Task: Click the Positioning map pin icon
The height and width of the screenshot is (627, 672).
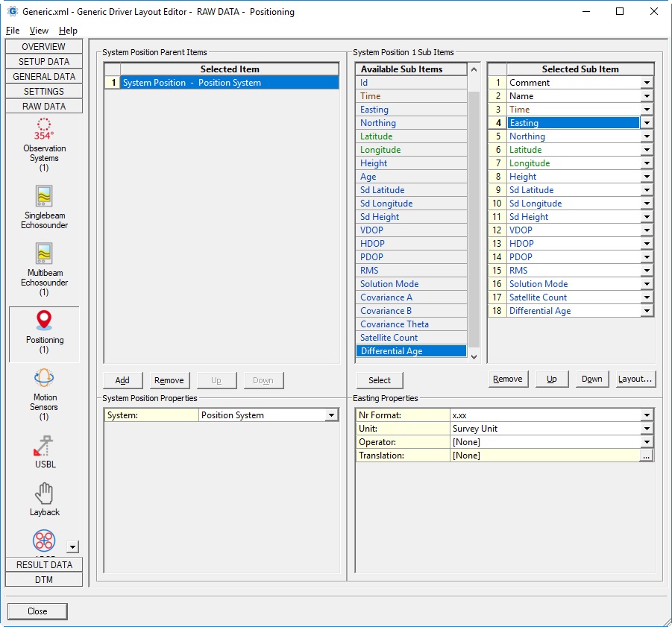Action: (x=44, y=321)
